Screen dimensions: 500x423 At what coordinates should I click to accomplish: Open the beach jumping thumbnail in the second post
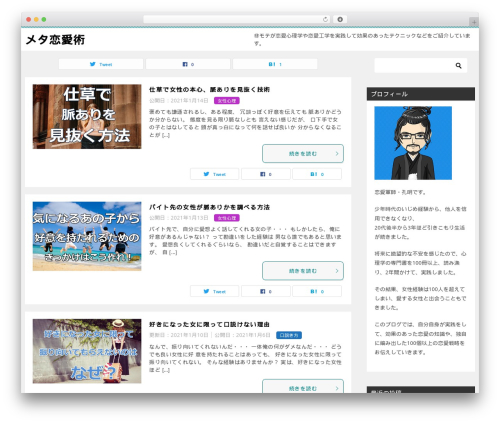(87, 236)
